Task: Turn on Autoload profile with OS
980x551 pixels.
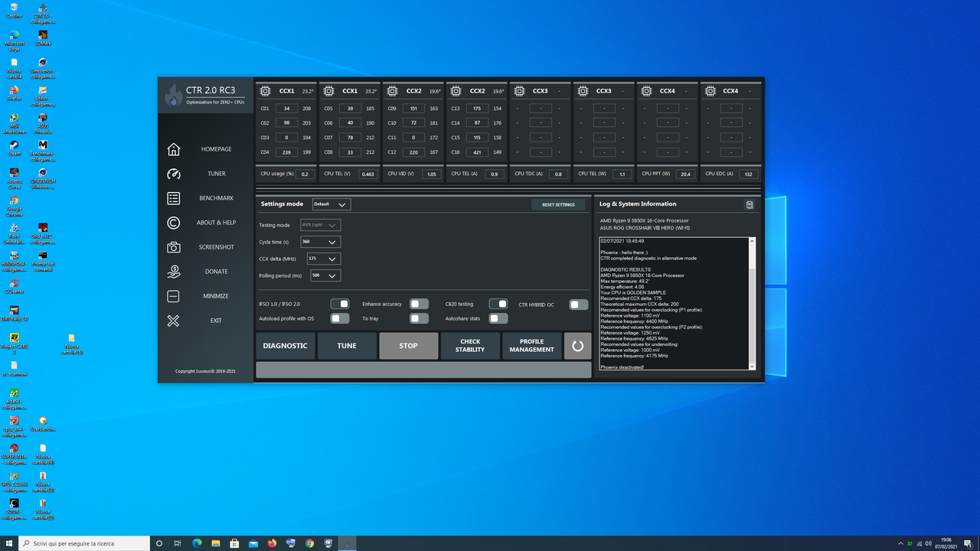Action: 339,318
